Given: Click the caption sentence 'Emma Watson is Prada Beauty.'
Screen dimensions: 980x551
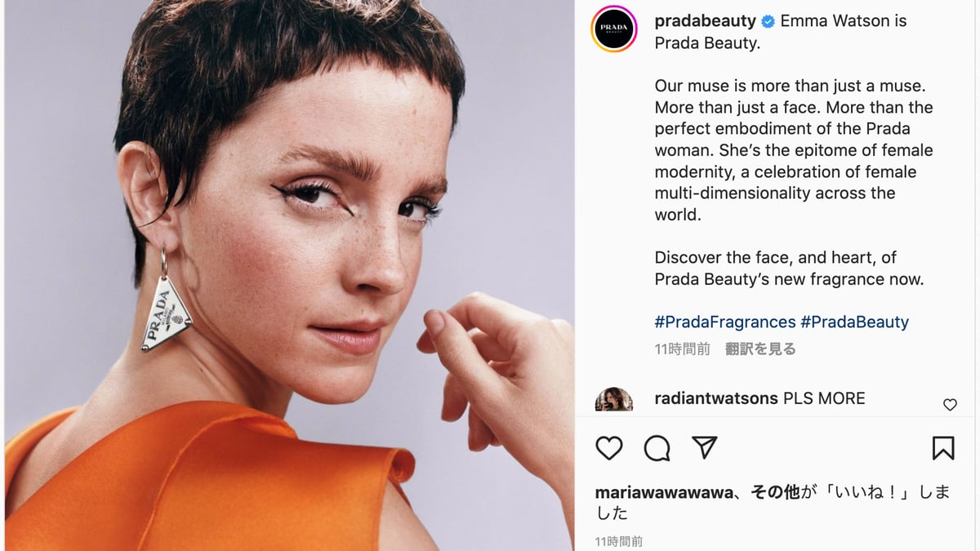Looking at the screenshot, I should coord(781,32).
